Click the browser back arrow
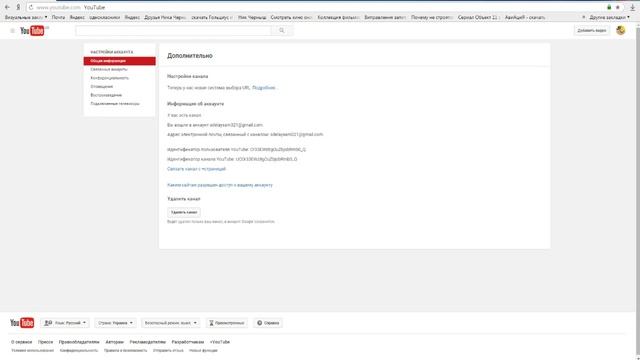The width and height of the screenshot is (640, 360). click(x=7, y=7)
